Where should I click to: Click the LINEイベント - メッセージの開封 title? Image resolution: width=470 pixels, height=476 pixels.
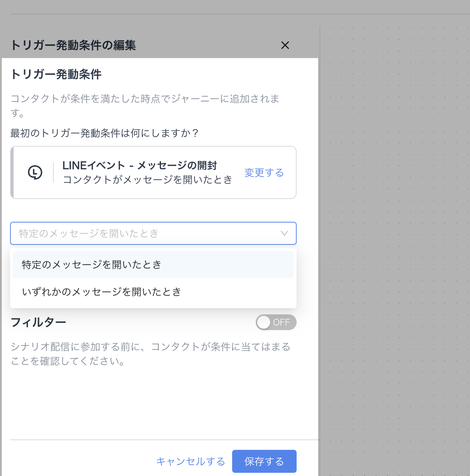pos(140,165)
